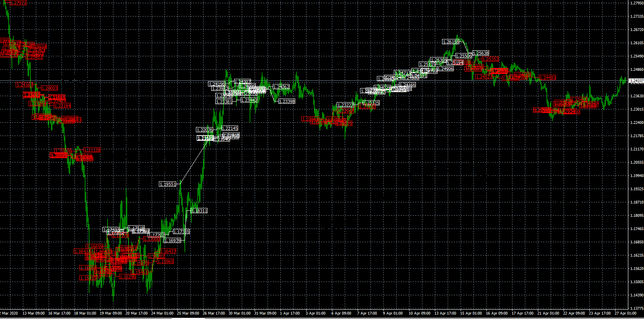
Task: Click the red trade label 1.23194
Action: 62,106
